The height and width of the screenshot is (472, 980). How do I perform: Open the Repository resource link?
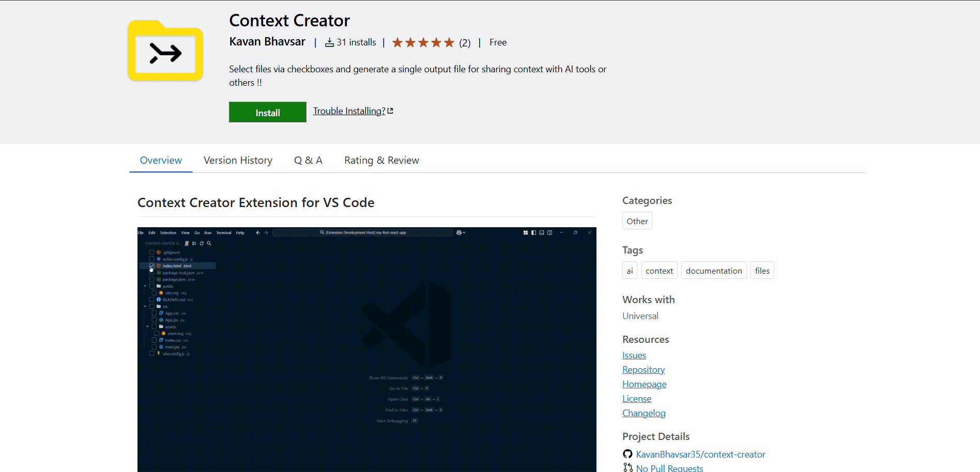coord(644,370)
